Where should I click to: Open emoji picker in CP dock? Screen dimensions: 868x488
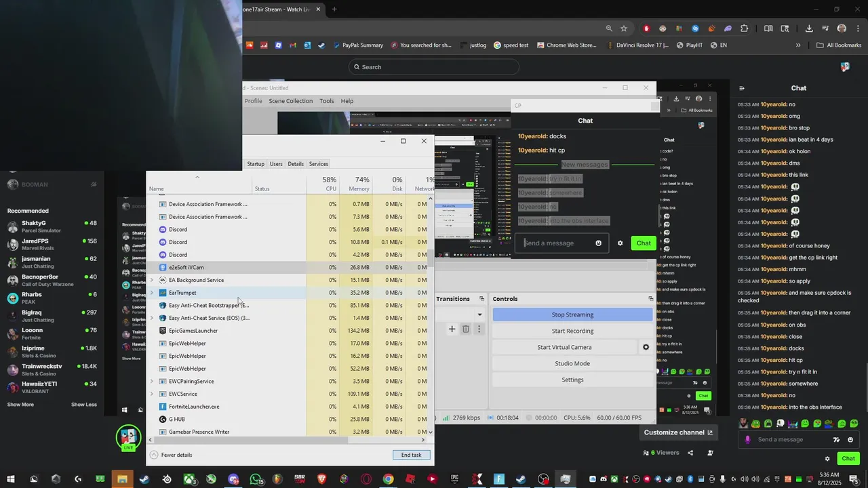point(598,243)
